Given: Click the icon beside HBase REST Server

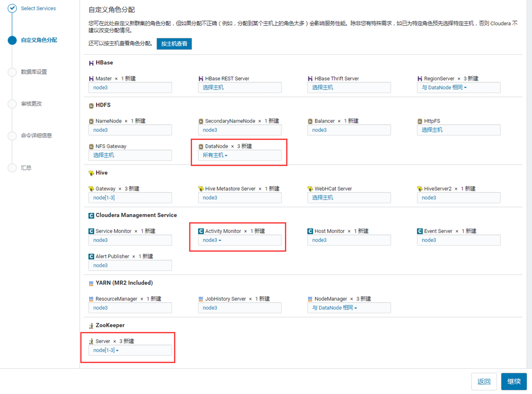Looking at the screenshot, I should (x=200, y=79).
